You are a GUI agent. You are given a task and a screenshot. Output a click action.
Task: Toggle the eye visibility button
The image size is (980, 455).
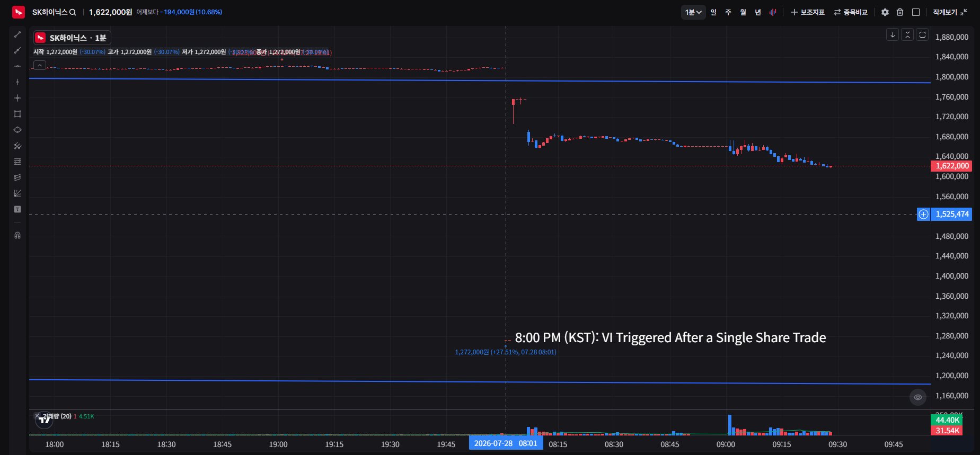[x=918, y=397]
